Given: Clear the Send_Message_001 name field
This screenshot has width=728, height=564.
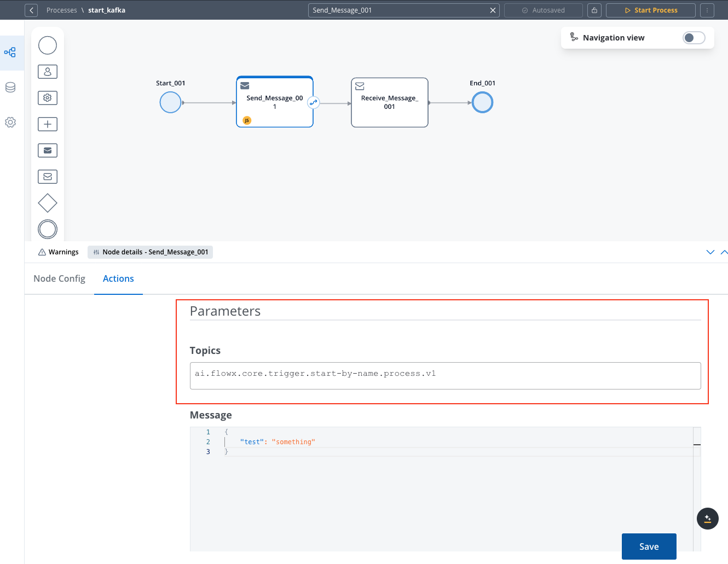Looking at the screenshot, I should 493,10.
